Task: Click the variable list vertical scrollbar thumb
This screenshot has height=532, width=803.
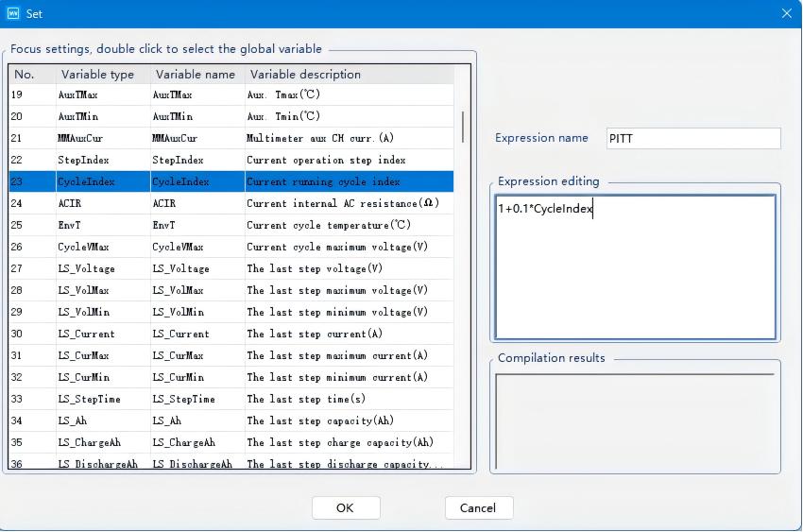Action: pos(463,127)
